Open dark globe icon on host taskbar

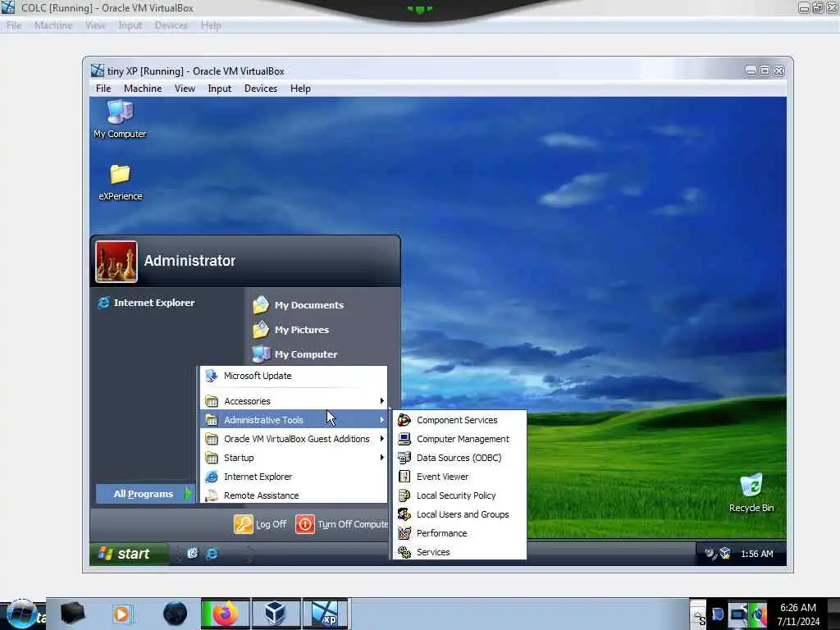click(x=175, y=614)
